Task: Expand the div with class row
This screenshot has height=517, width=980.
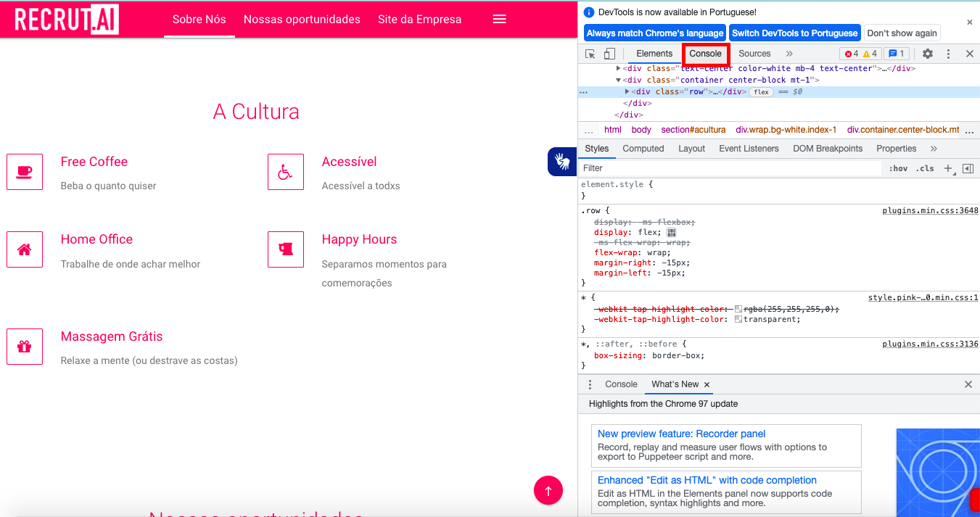Action: tap(627, 91)
